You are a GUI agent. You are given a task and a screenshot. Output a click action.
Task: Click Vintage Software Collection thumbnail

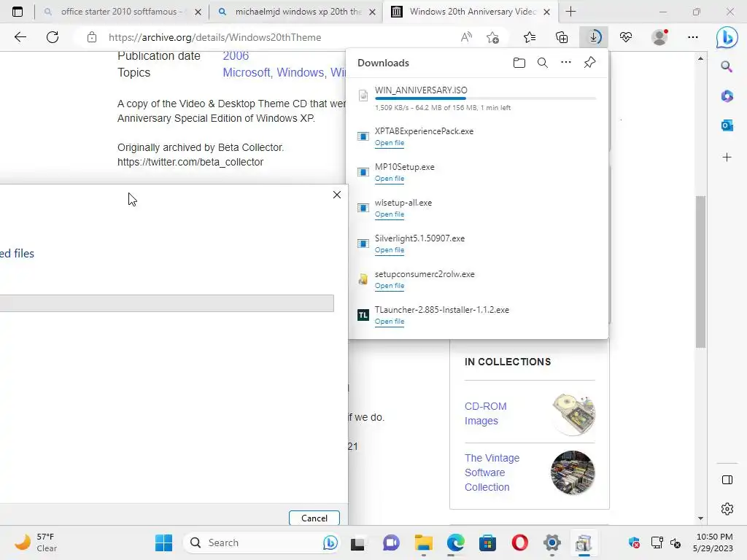(573, 472)
